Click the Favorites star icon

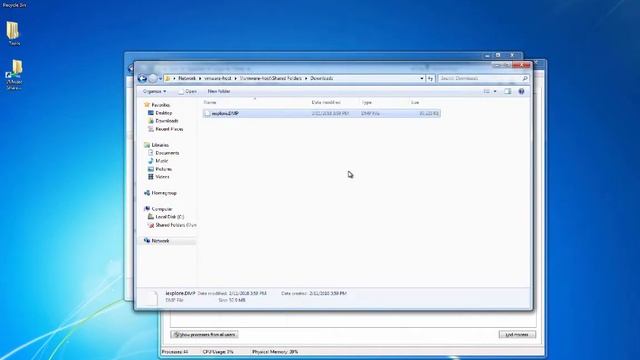(x=147, y=105)
